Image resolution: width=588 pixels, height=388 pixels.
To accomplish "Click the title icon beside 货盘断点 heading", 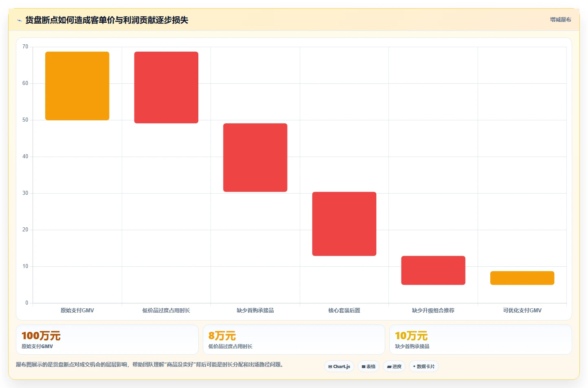I will [19, 20].
